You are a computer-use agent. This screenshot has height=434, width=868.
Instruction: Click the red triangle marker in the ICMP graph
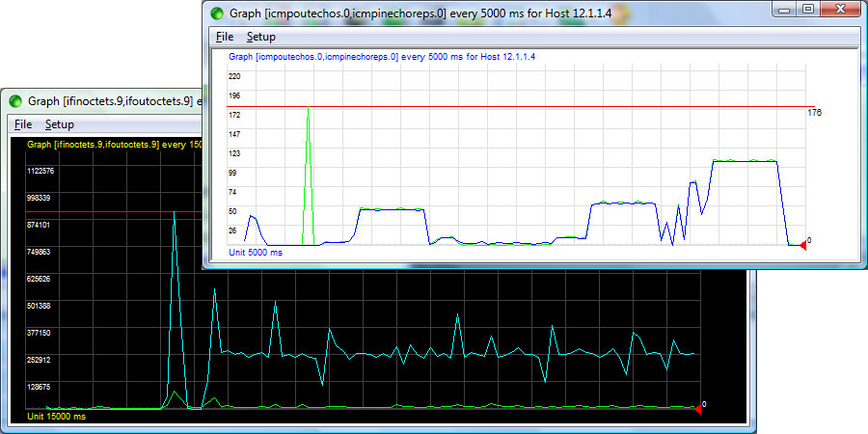[x=801, y=245]
